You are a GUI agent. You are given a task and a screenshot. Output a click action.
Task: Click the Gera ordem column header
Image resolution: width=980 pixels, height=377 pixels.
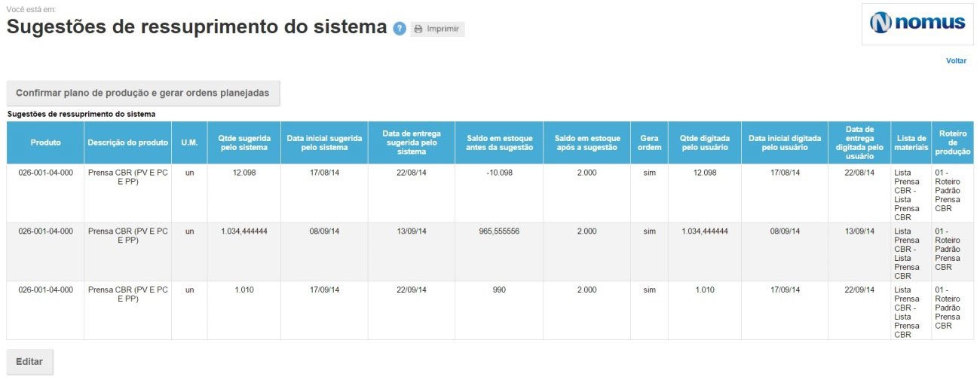point(650,143)
